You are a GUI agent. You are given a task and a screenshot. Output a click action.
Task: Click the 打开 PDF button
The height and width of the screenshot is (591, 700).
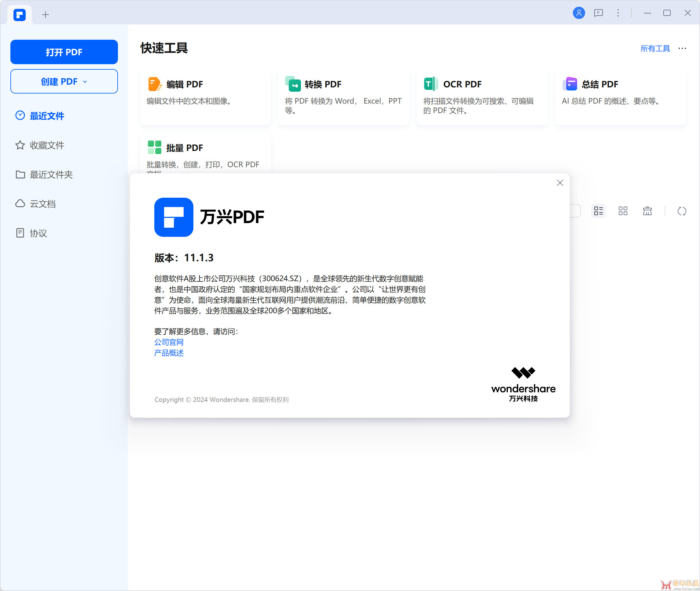pos(64,52)
